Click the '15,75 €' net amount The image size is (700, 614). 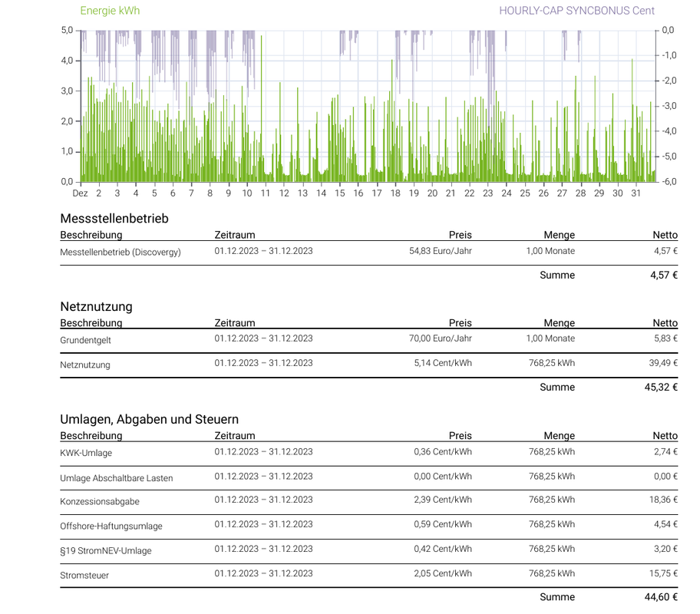pyautogui.click(x=663, y=573)
